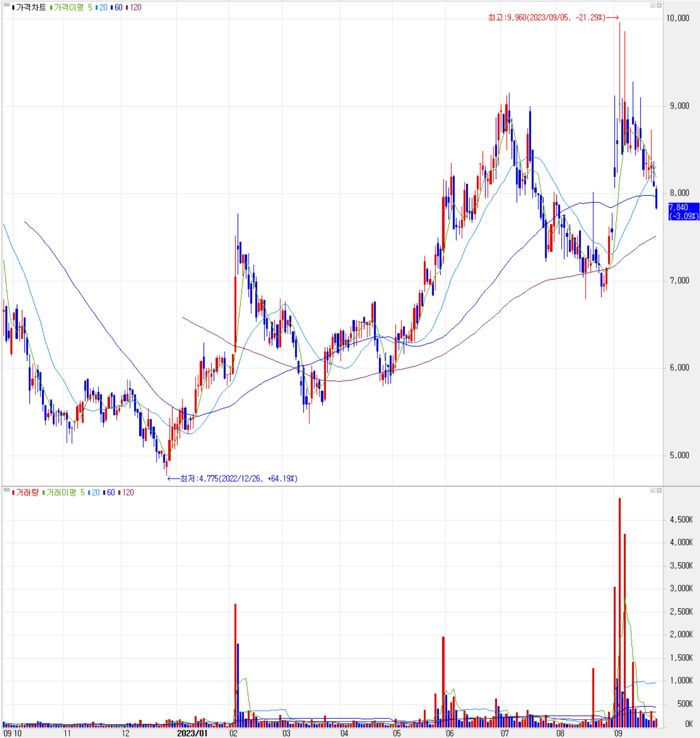Click the 09 10 date label at axis start

click(13, 733)
